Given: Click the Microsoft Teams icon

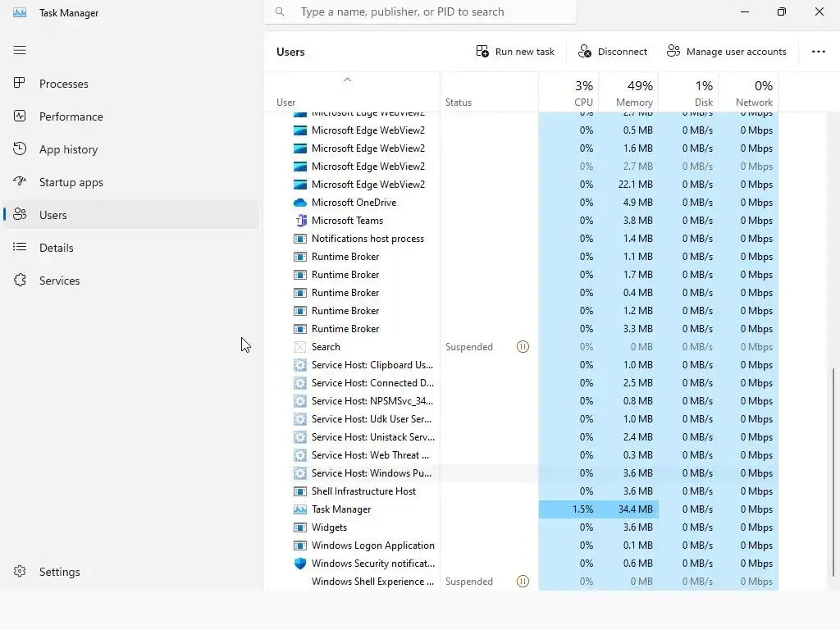Looking at the screenshot, I should pos(300,221).
